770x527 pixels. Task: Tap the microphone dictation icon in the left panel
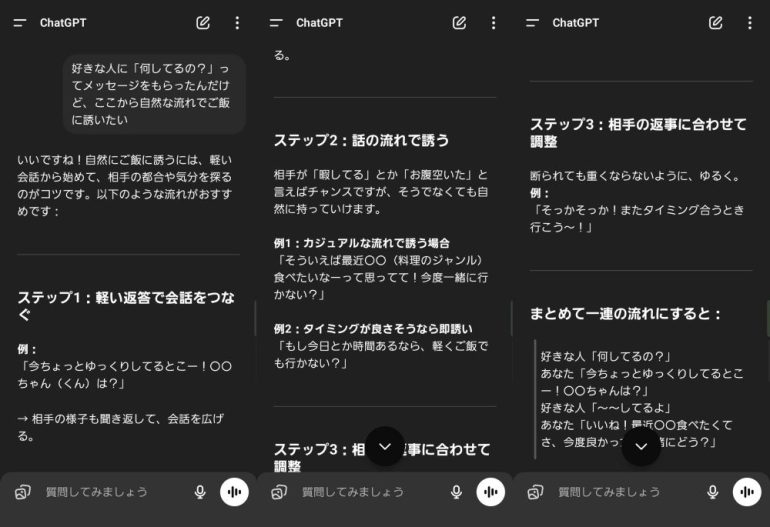pos(200,492)
